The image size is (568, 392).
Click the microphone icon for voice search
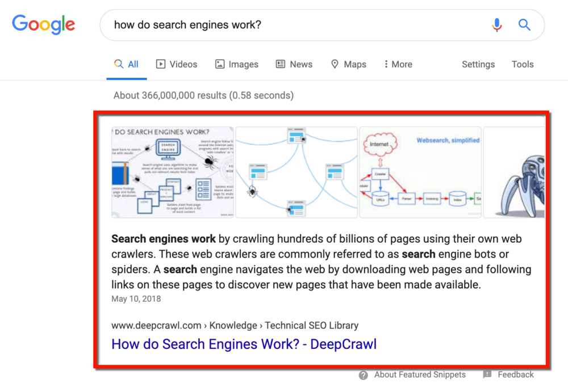[x=496, y=25]
